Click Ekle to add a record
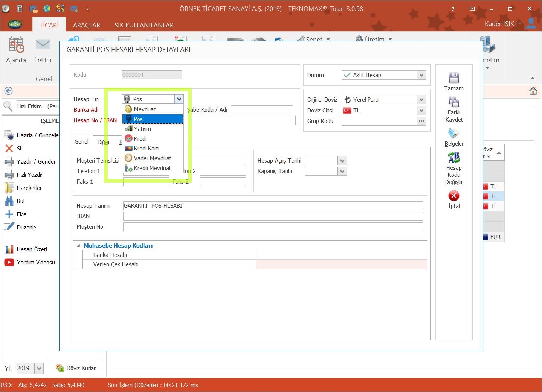Image resolution: width=542 pixels, height=392 pixels. 15,214
